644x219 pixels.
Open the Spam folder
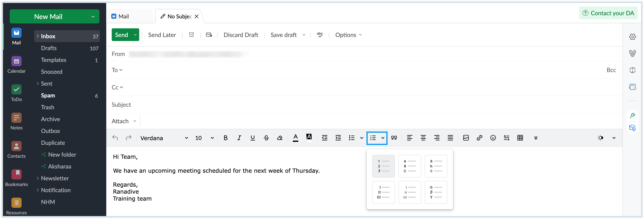coord(48,95)
